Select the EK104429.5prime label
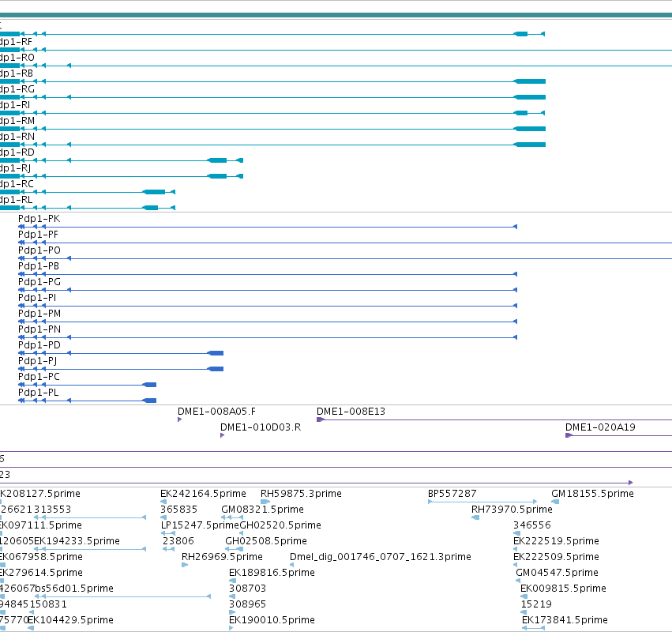Viewport: 672px width, 632px height. (71, 620)
